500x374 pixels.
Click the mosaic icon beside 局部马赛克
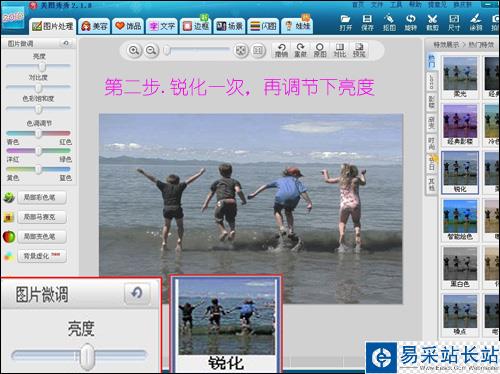[x=9, y=217]
